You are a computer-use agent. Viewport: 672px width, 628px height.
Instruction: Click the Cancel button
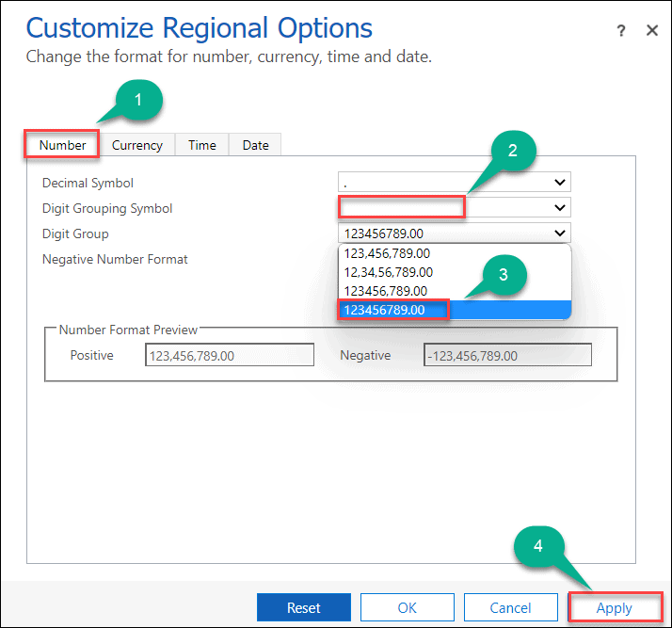511,607
